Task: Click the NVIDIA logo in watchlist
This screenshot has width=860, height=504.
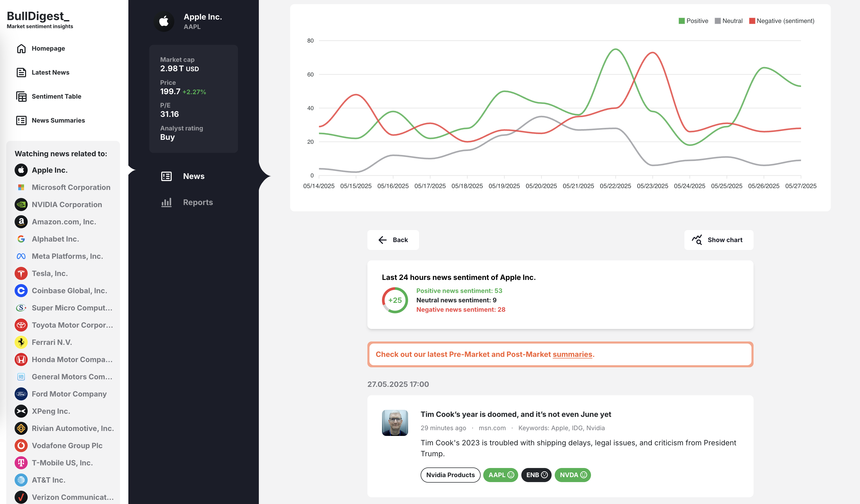Action: click(21, 205)
